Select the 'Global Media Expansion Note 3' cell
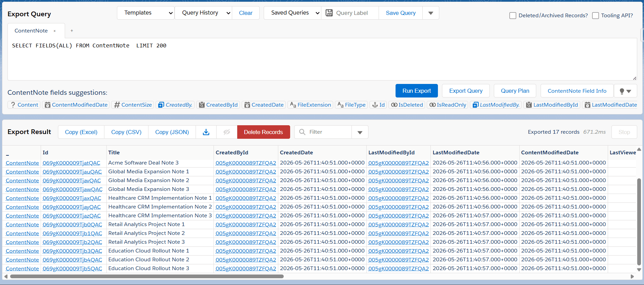The image size is (644, 285). point(160,189)
